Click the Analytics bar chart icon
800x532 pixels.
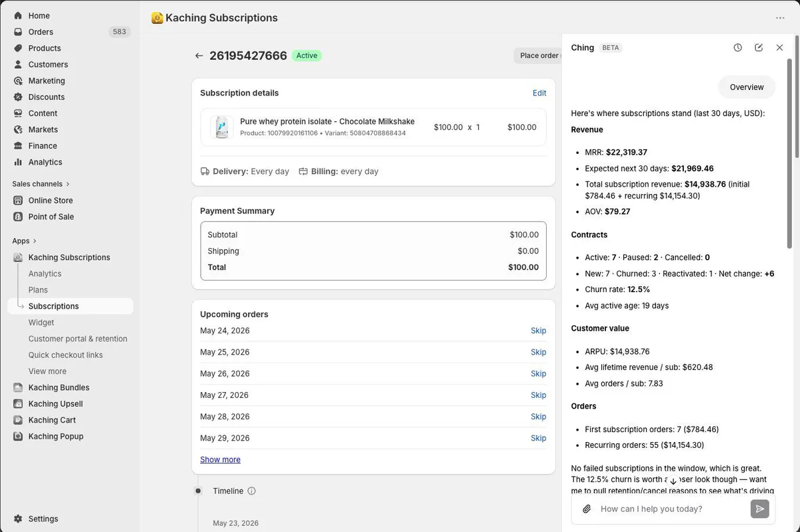(18, 162)
